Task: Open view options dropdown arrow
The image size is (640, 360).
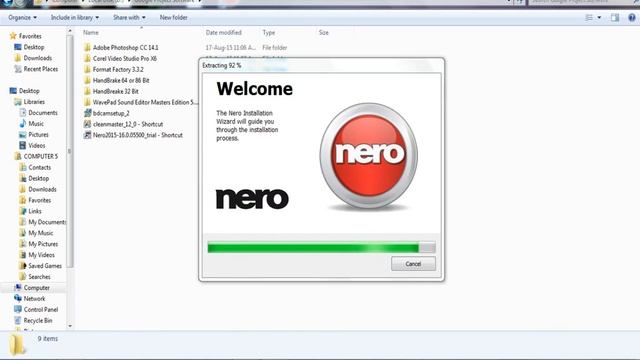Action: (x=599, y=18)
